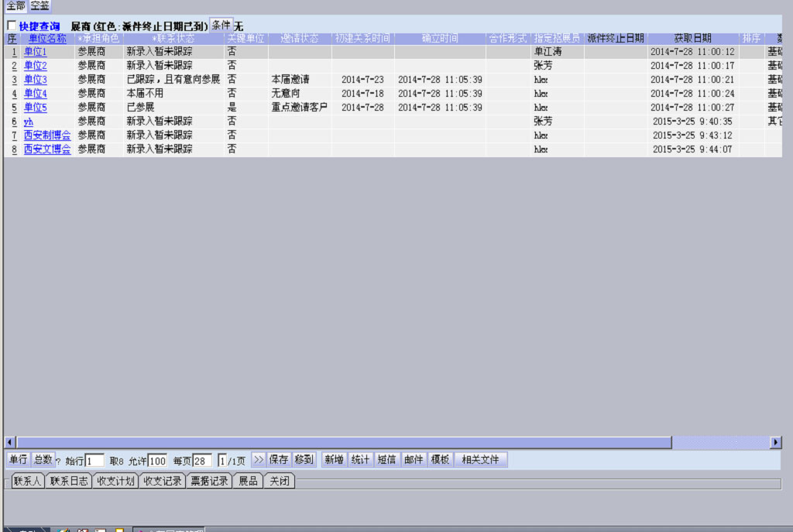Switch to the 空签 tab
This screenshot has width=793, height=532.
pos(40,5)
